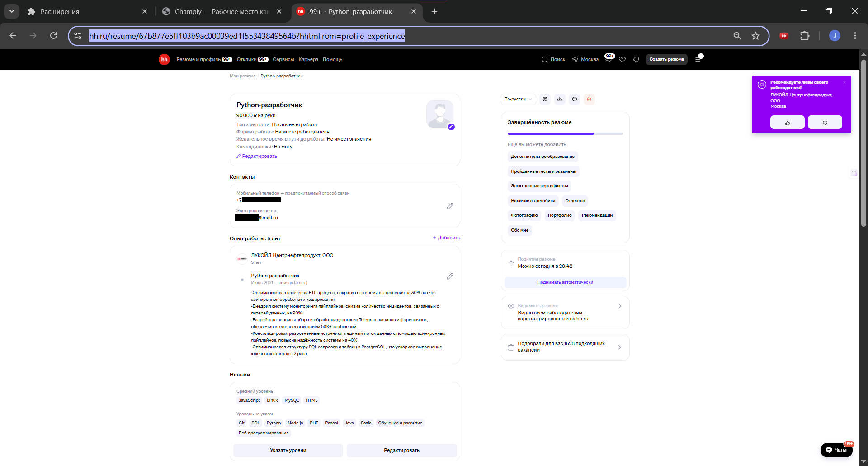Click Поднимать автоматически button

pyautogui.click(x=565, y=282)
